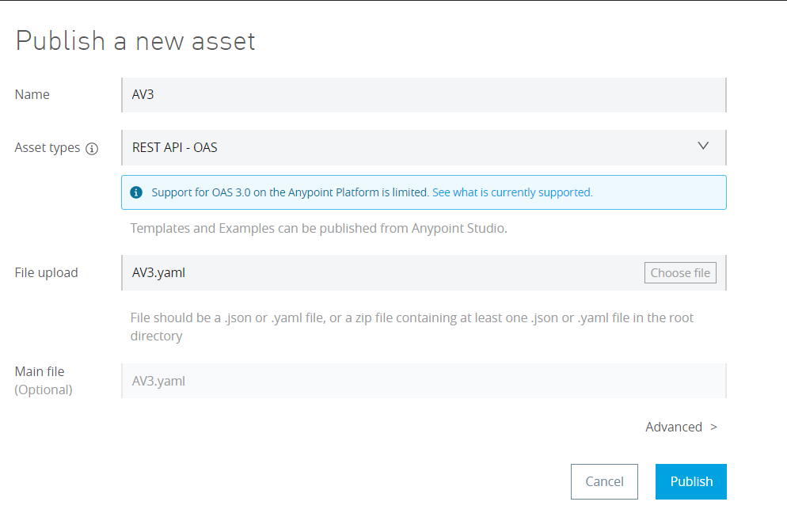Click the arrow beside Advanced
The width and height of the screenshot is (787, 532).
click(713, 427)
